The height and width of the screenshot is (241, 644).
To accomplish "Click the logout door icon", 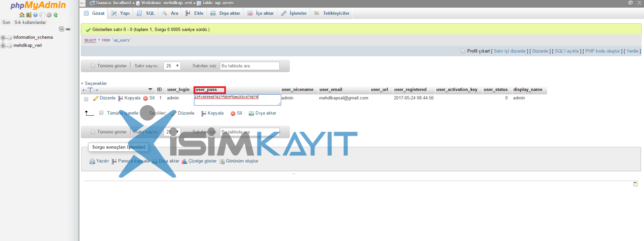I will (x=29, y=15).
